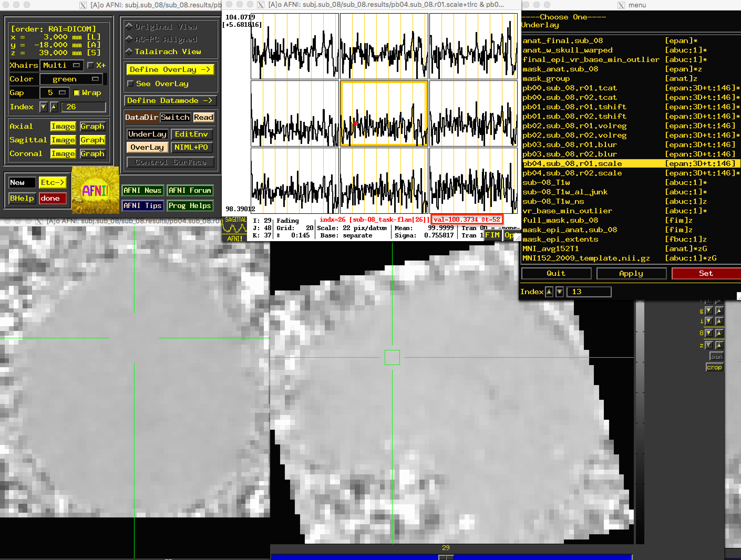Image resolution: width=741 pixels, height=560 pixels.
Task: Click grayscale intensity bar beside sagittal image
Action: coord(640,422)
